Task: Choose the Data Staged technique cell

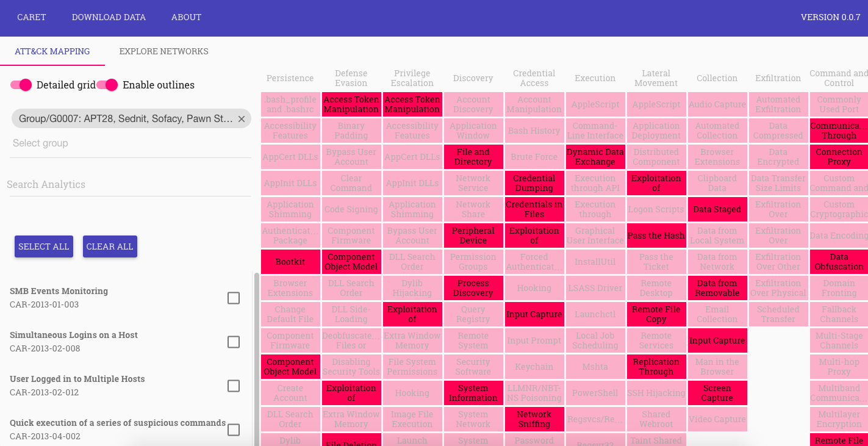Action: [717, 209]
